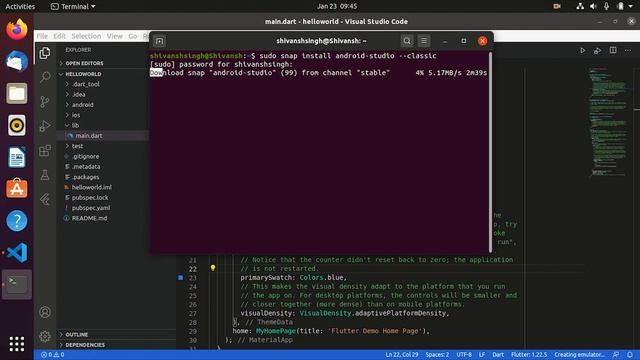Open the terminal hamburger menu
This screenshot has height=360, width=640.
pos(424,41)
